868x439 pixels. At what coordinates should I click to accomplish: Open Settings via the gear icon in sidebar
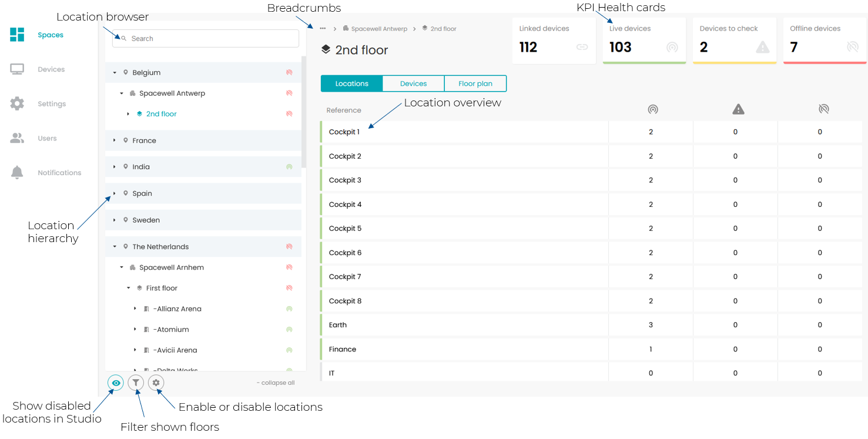coord(17,103)
